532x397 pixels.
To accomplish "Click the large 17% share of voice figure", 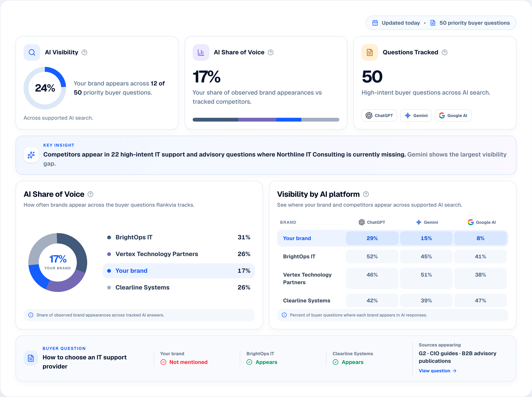I will (207, 77).
